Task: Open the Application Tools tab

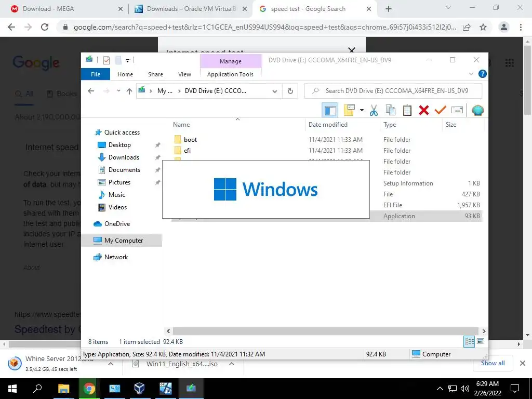Action: (x=230, y=74)
